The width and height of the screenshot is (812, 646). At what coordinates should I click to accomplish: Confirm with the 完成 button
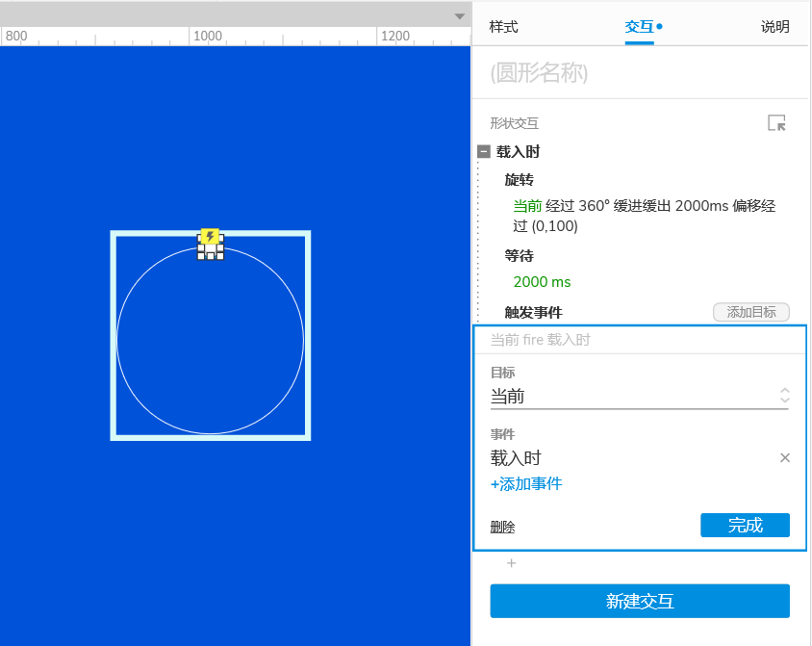(745, 526)
